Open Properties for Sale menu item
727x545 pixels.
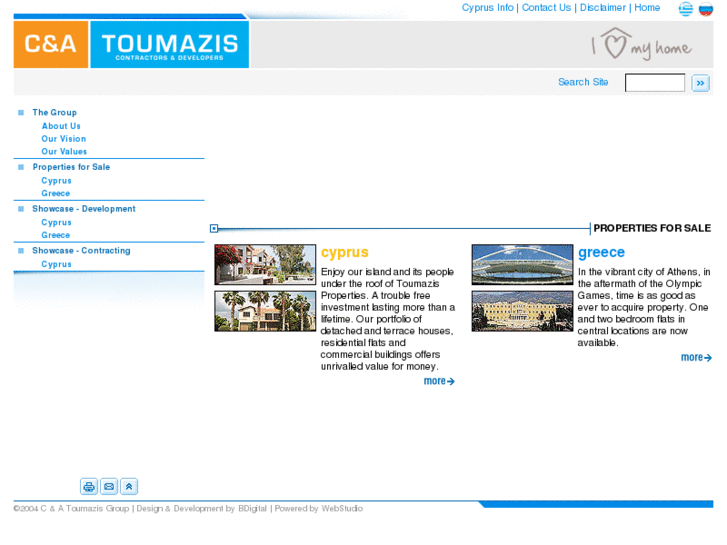pos(71,167)
